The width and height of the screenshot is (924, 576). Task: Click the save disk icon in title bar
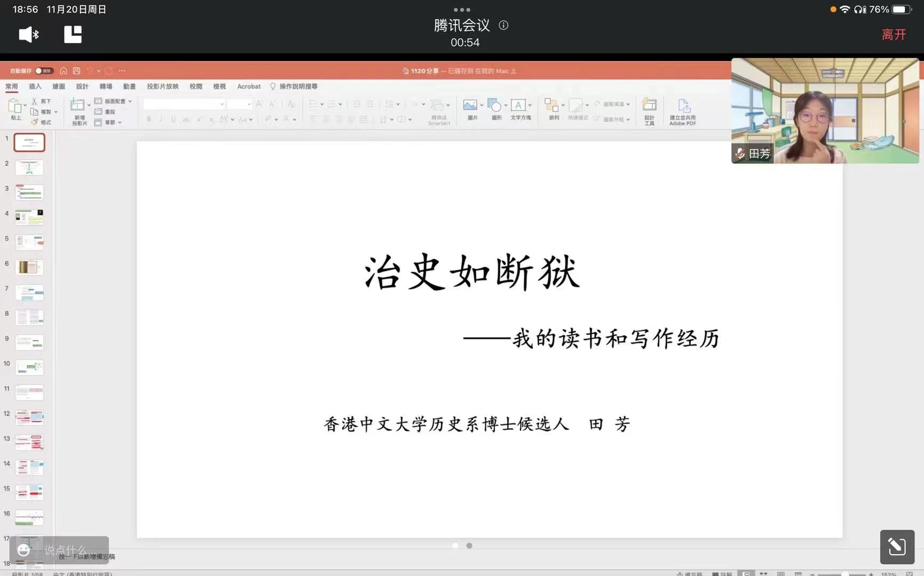tap(77, 71)
